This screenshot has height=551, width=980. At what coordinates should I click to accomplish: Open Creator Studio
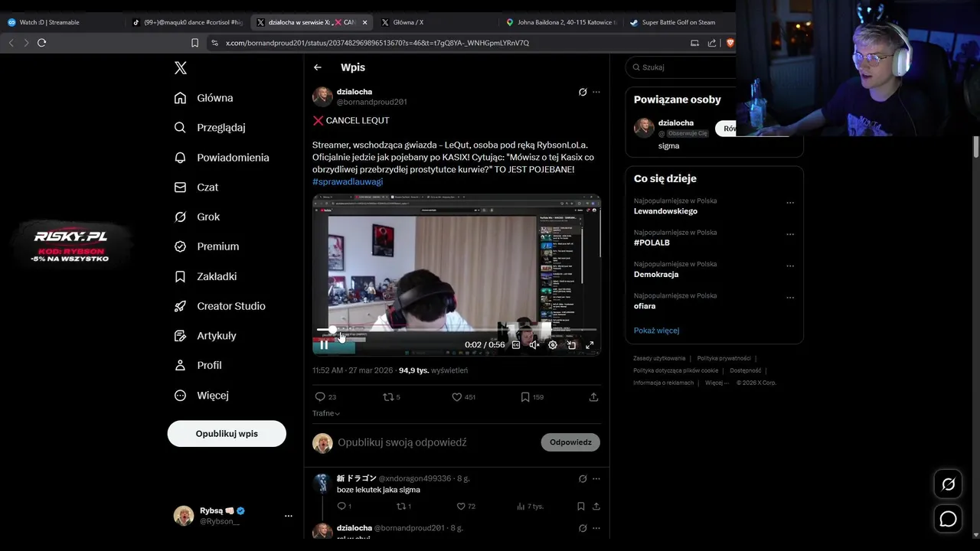coord(220,306)
